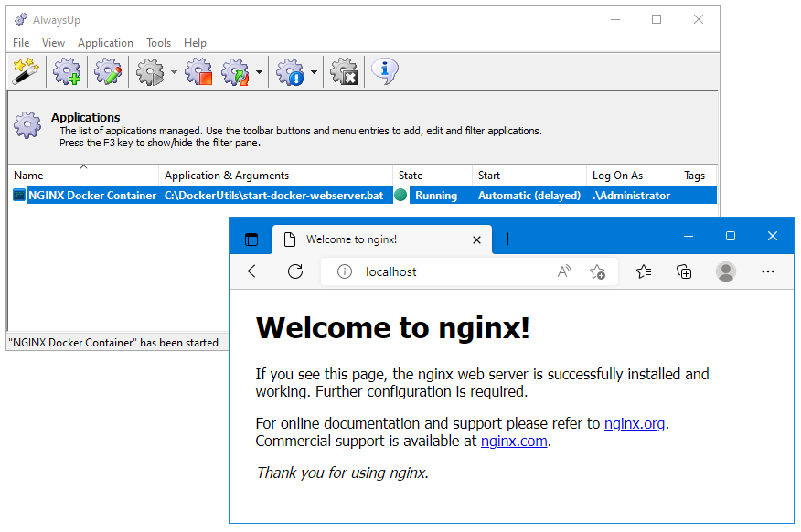Open the nginx.org link

coord(635,423)
